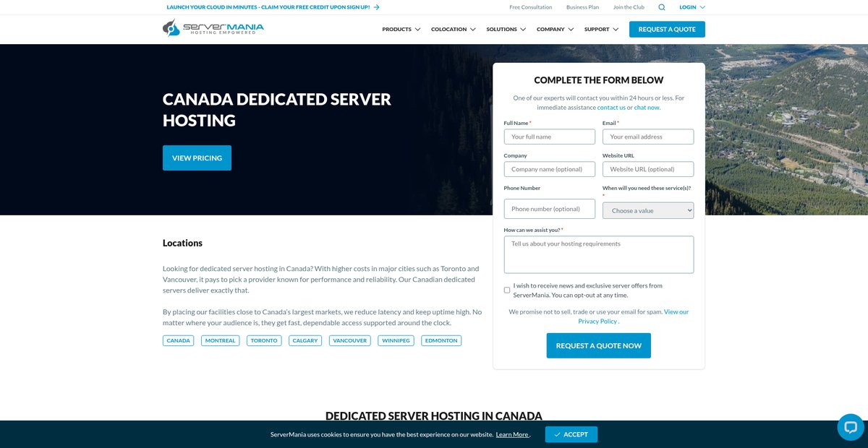This screenshot has width=868, height=448.
Task: Click Learn More in cookie banner
Action: tap(512, 434)
